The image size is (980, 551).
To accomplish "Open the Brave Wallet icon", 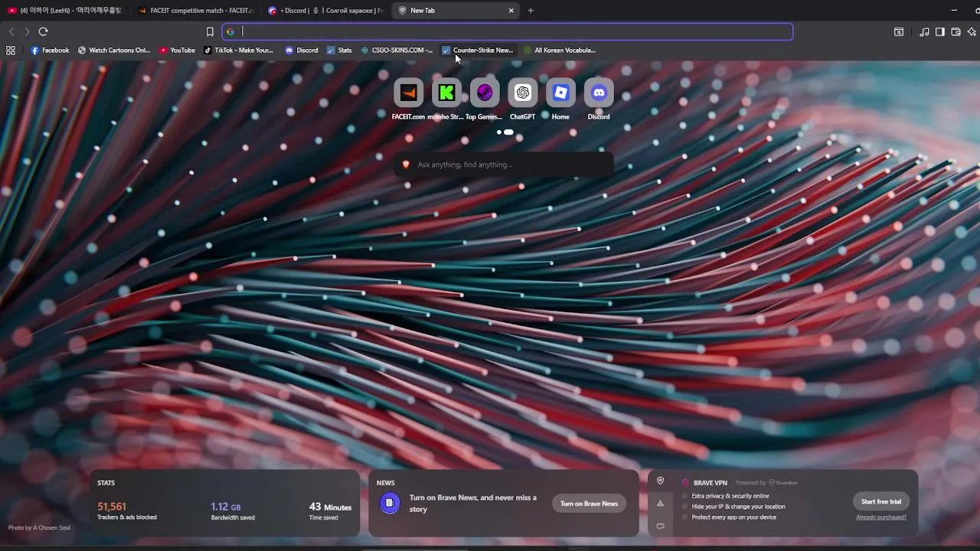I will pyautogui.click(x=955, y=31).
